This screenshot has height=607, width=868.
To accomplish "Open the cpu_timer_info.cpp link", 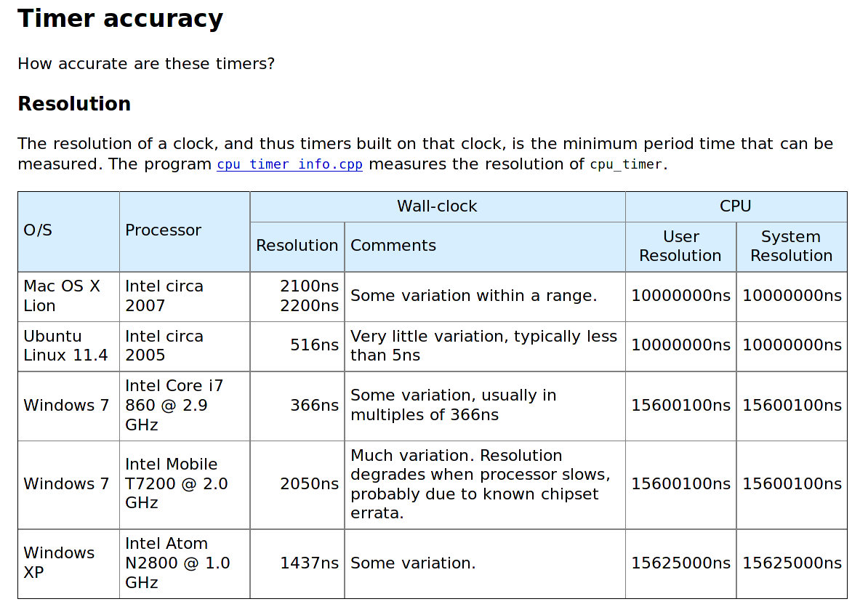I will click(x=289, y=164).
